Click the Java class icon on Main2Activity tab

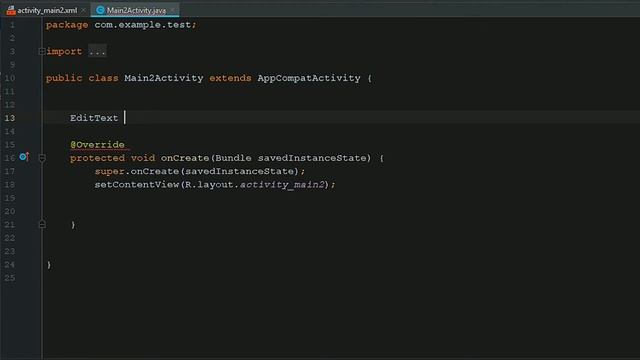pos(100,10)
